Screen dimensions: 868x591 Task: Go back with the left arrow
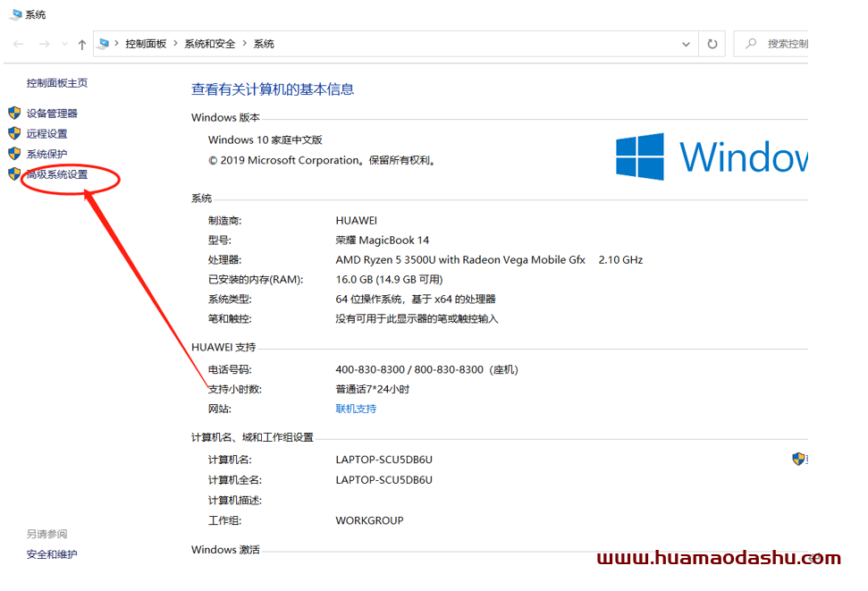[18, 45]
